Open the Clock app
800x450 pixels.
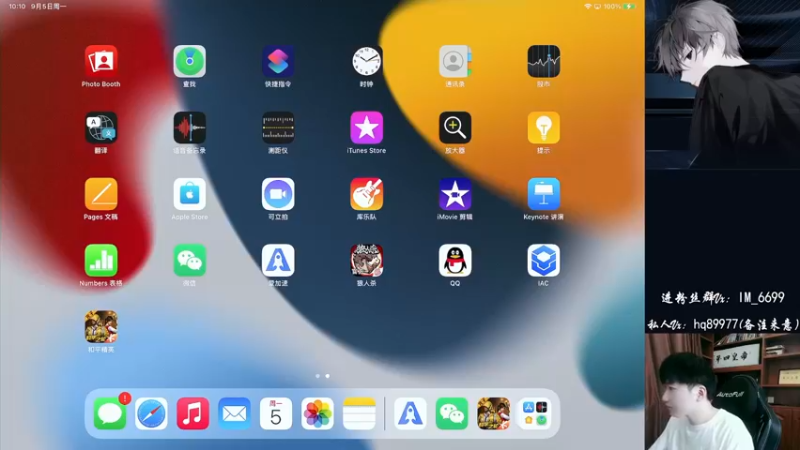366,61
